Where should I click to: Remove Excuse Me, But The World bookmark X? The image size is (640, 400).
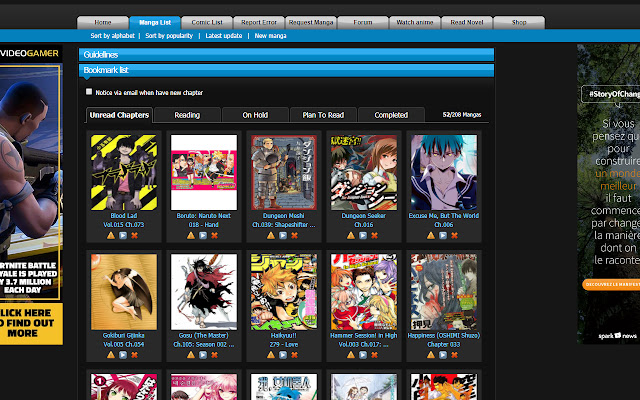coord(454,236)
